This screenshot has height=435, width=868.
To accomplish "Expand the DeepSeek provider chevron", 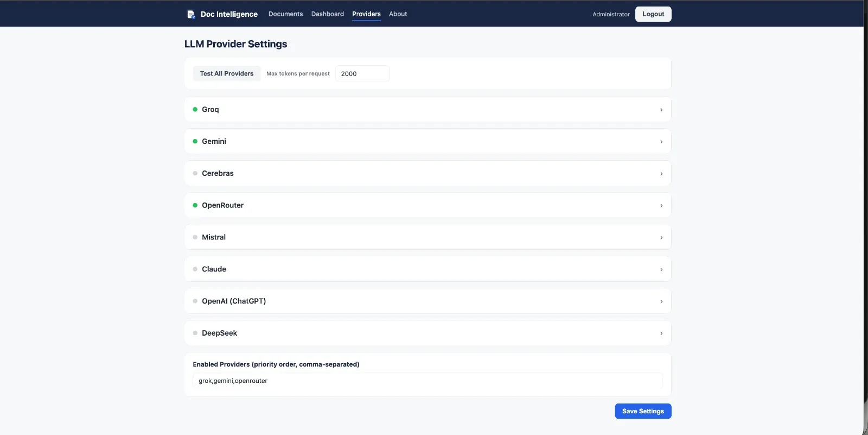I will [661, 333].
